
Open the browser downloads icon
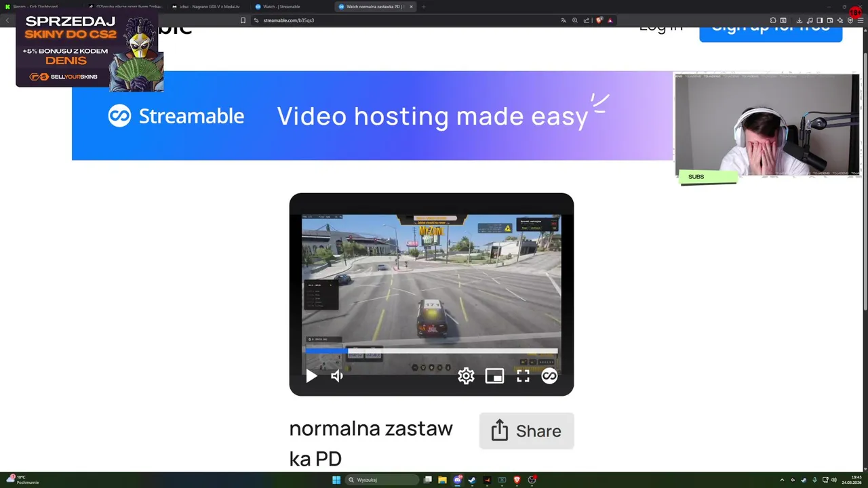coord(800,20)
